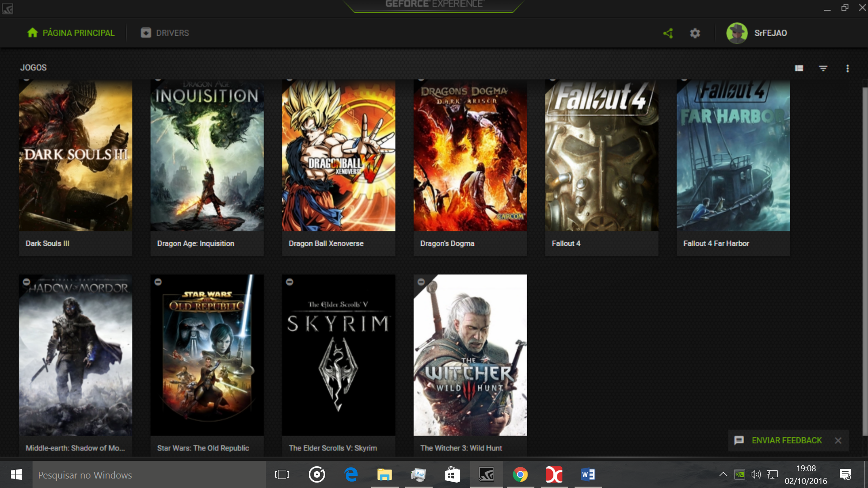The image size is (868, 488).
Task: Open Microsoft Word from taskbar
Action: (588, 474)
